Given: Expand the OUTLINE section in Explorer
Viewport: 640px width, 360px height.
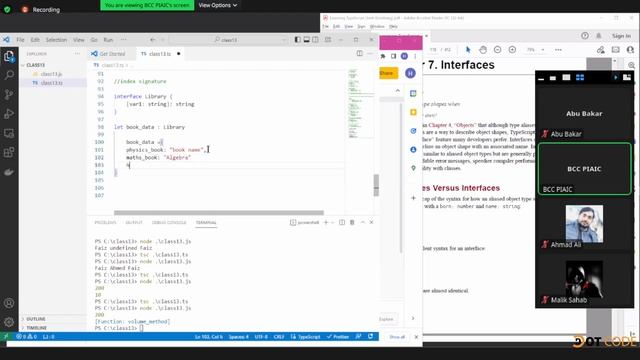Looking at the screenshot, I should click(36, 319).
